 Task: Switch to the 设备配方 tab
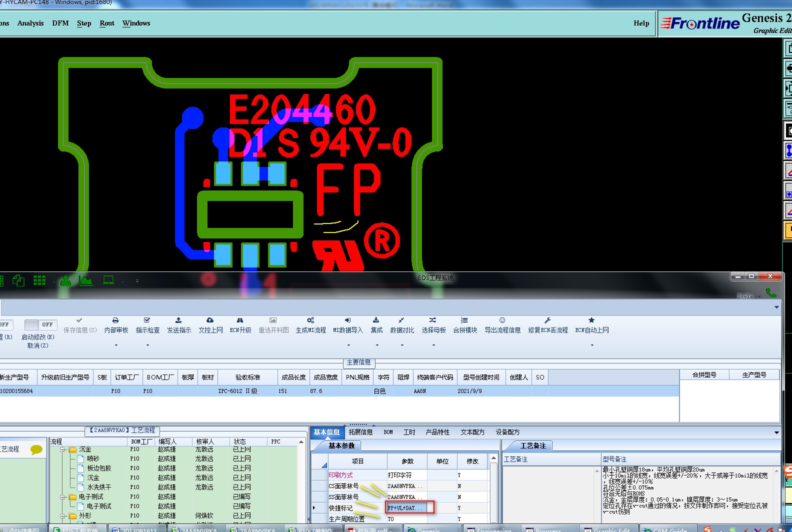click(507, 432)
